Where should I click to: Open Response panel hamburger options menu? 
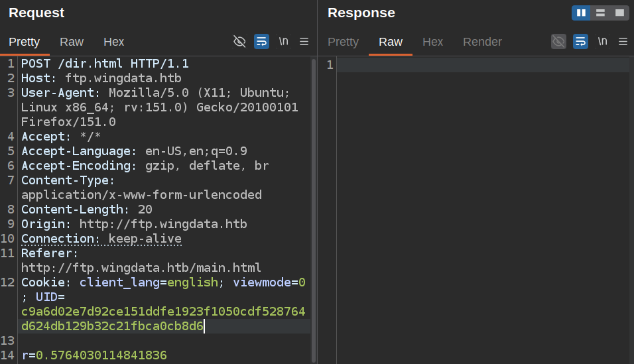(623, 42)
